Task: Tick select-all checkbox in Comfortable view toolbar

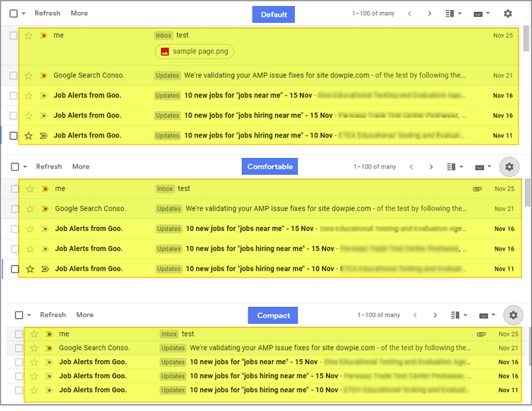Action: click(15, 167)
